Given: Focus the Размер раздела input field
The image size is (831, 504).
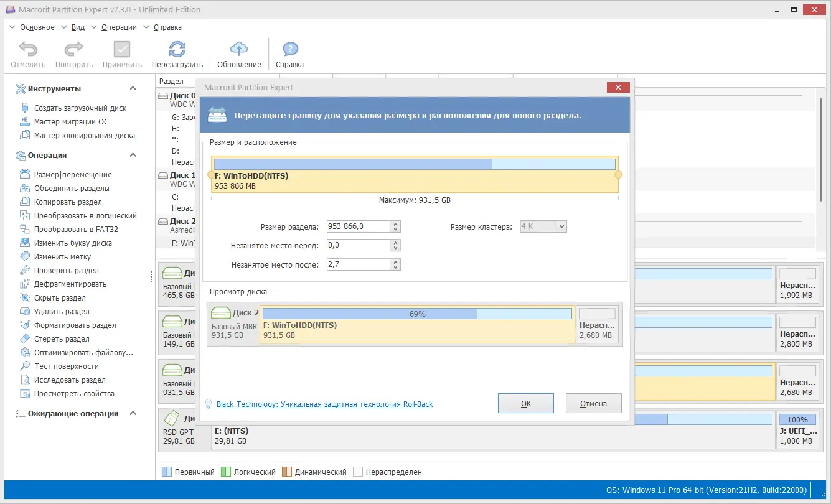Looking at the screenshot, I should pos(359,227).
